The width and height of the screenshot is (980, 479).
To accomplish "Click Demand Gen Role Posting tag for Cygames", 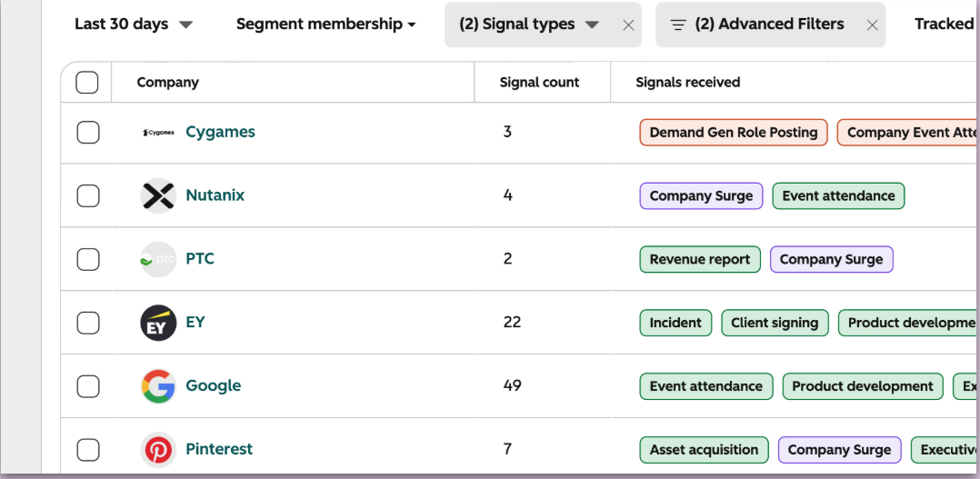I will 734,133.
